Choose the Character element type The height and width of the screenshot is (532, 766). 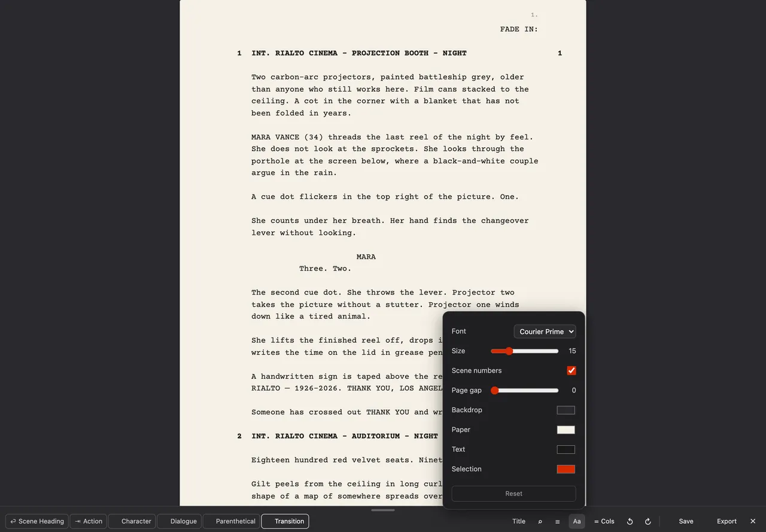tap(132, 521)
